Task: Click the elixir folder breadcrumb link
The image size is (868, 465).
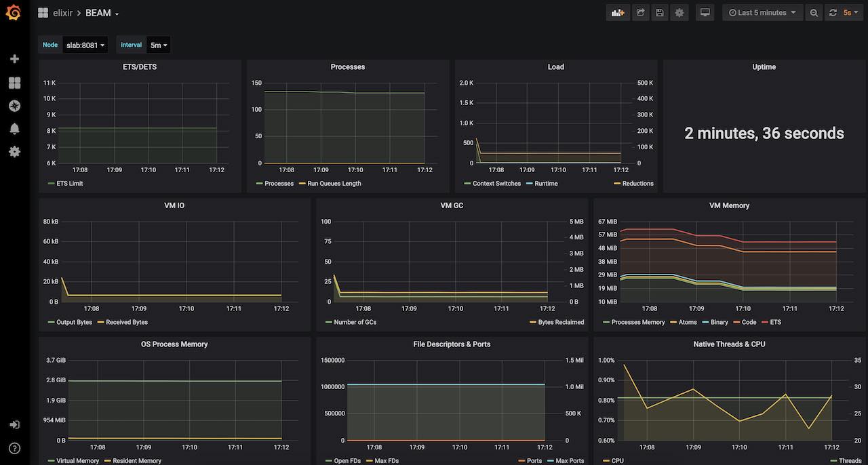Action: pos(62,13)
